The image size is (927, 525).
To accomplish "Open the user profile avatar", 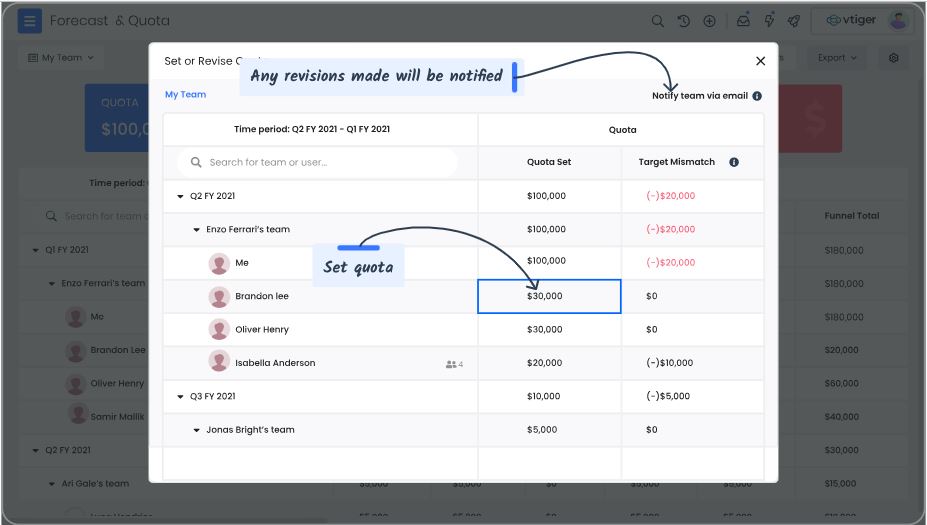I will coord(898,21).
